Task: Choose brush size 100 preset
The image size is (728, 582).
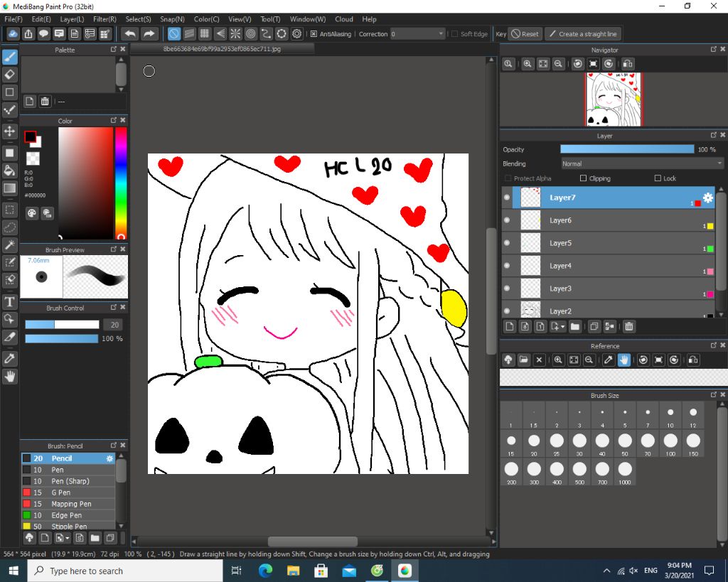Action: [670, 444]
